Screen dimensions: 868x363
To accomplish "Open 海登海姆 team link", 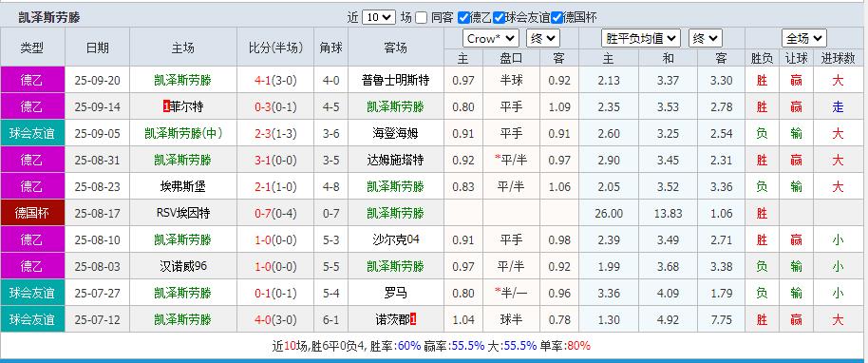I will point(396,134).
